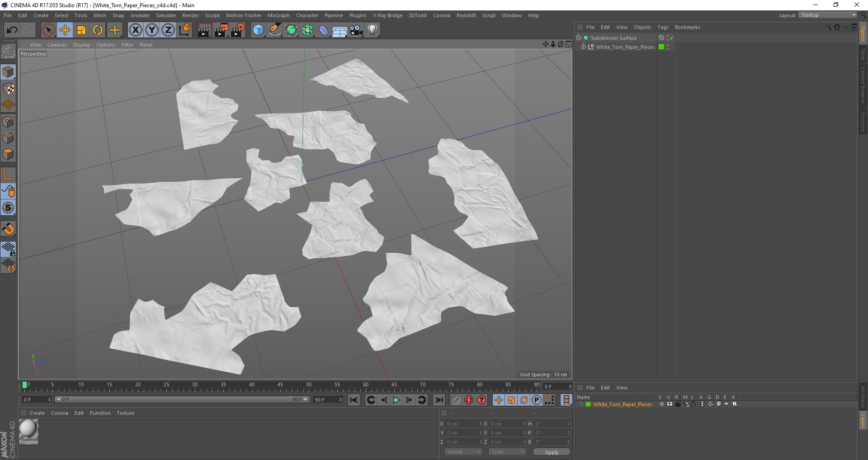Add a Light object
The width and height of the screenshot is (868, 460).
coord(373,30)
